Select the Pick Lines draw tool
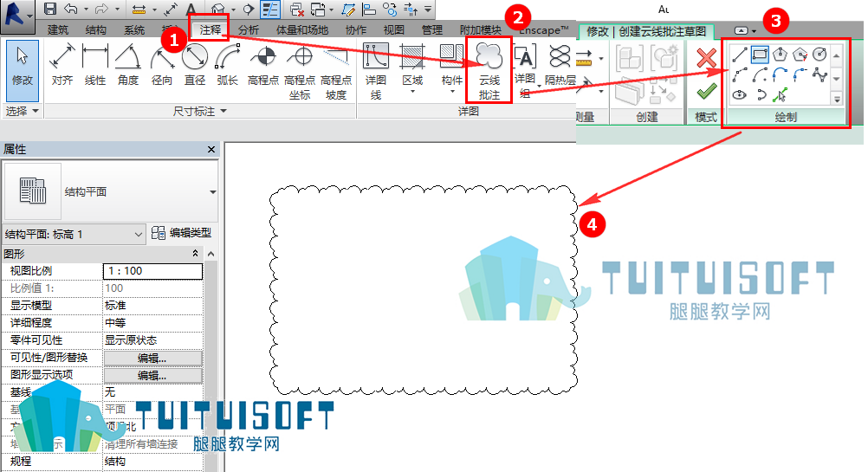Viewport: 868px width, 472px height. (780, 94)
